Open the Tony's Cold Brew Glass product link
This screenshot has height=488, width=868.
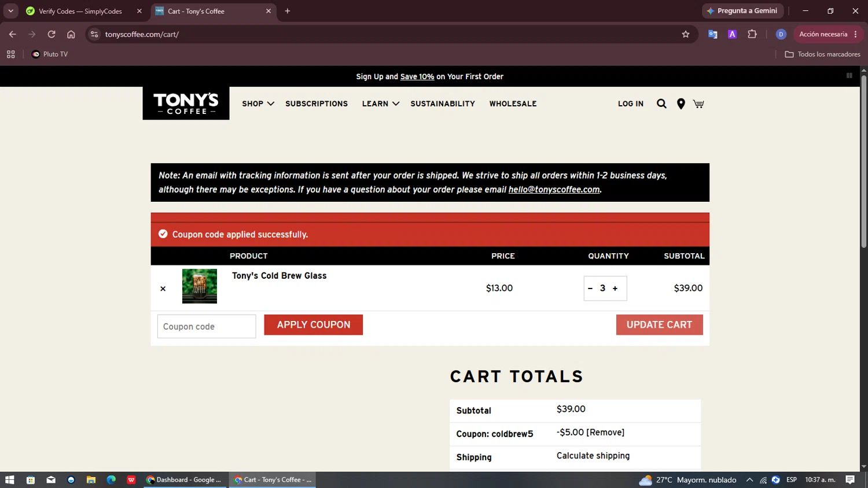tap(279, 276)
